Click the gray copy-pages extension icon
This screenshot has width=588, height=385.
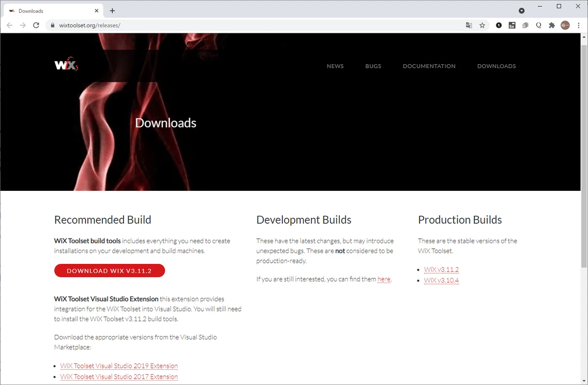tap(525, 25)
